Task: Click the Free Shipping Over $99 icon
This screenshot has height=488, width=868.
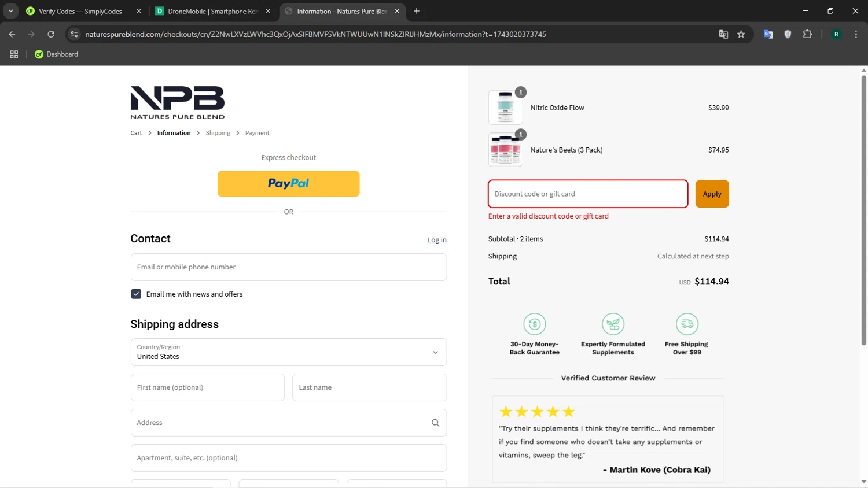Action: coord(687,324)
